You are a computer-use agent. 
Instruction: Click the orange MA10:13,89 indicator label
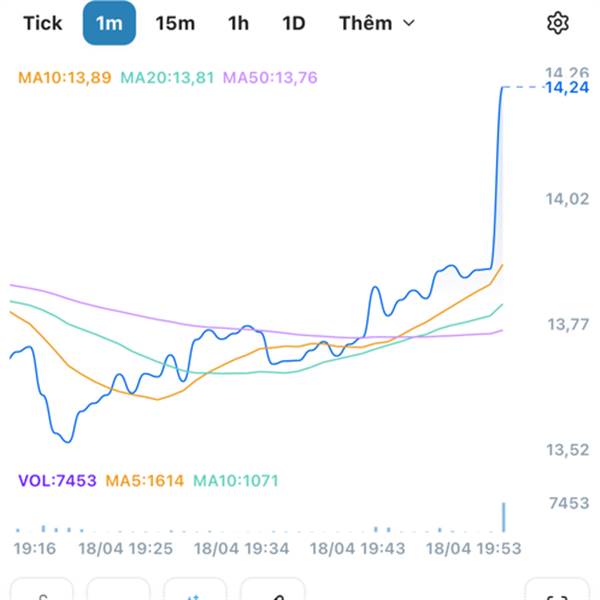pos(64,77)
